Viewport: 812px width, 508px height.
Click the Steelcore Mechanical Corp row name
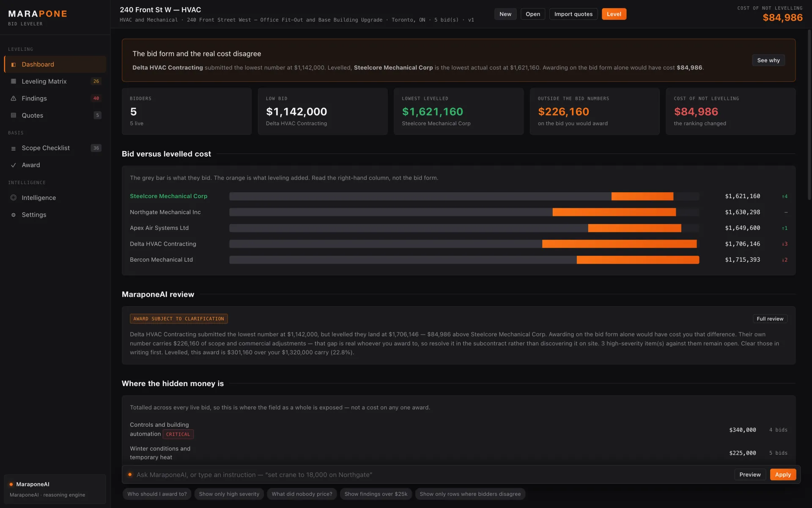click(168, 196)
